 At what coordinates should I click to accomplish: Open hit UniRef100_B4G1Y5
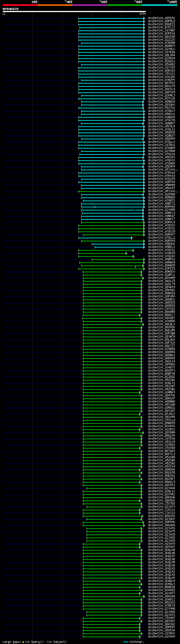tap(161, 86)
